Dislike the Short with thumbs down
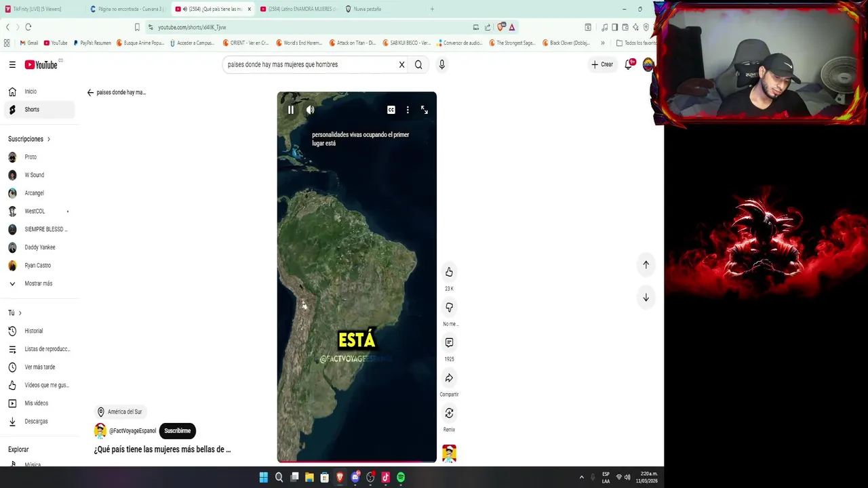The height and width of the screenshot is (488, 868). coord(449,307)
